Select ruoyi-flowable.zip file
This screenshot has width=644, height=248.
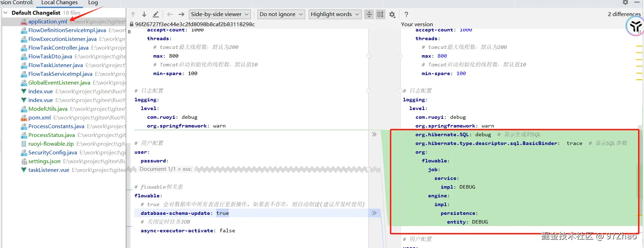pyautogui.click(x=51, y=144)
